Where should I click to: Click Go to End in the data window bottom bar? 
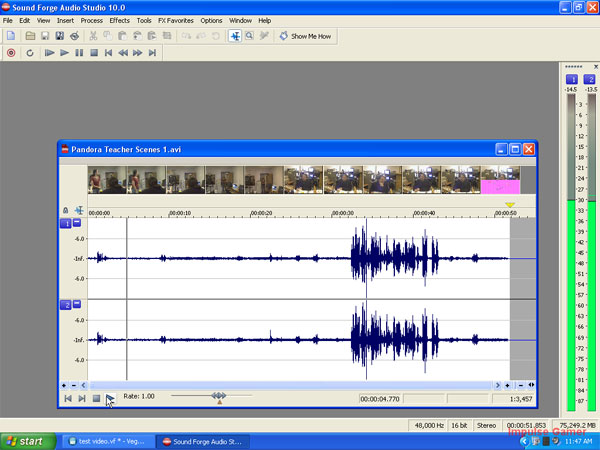[82, 398]
